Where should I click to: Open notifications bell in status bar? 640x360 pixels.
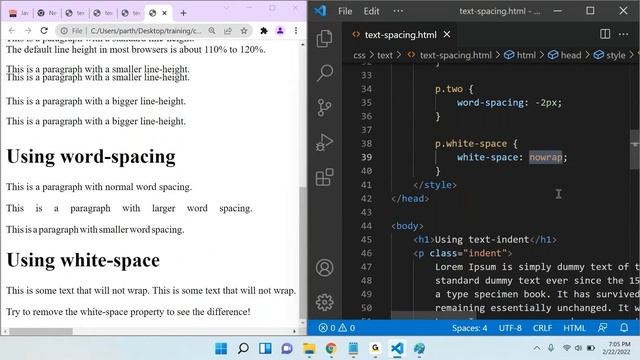(x=624, y=328)
